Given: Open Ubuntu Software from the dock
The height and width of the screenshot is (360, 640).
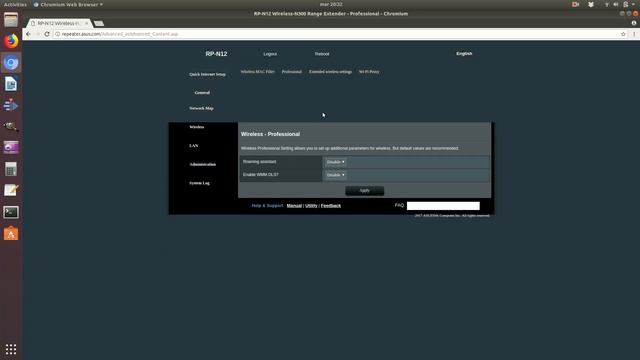Looking at the screenshot, I should [x=11, y=233].
